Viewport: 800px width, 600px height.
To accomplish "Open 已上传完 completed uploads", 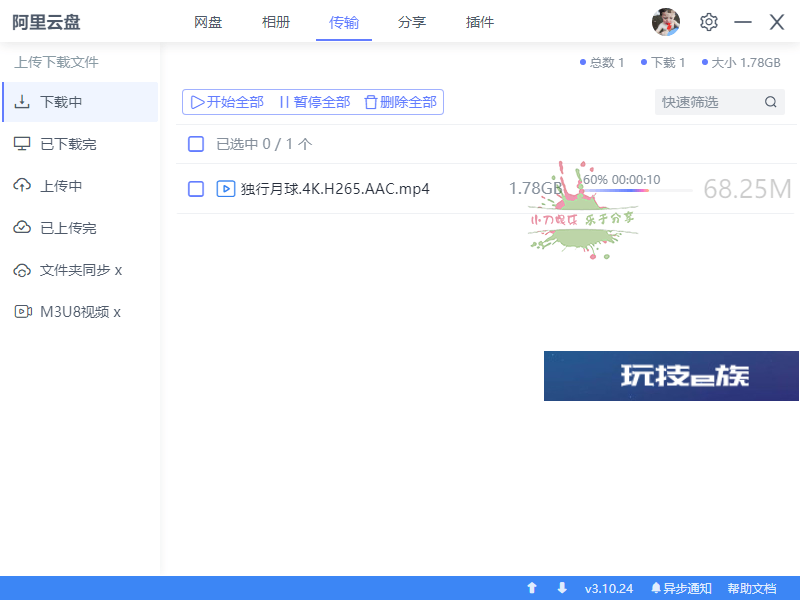I will [x=80, y=228].
